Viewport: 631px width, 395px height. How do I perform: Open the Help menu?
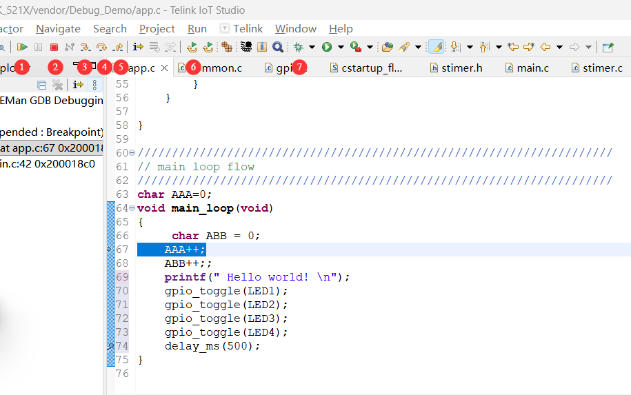click(x=341, y=29)
